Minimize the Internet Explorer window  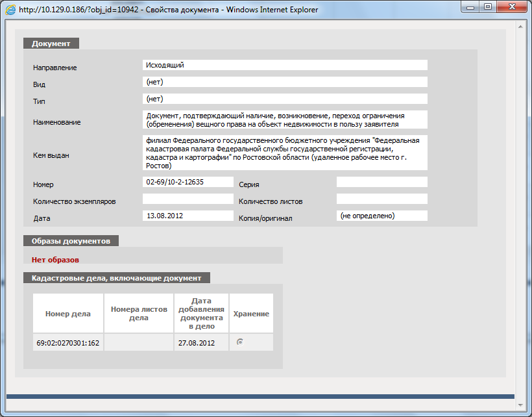click(x=470, y=6)
